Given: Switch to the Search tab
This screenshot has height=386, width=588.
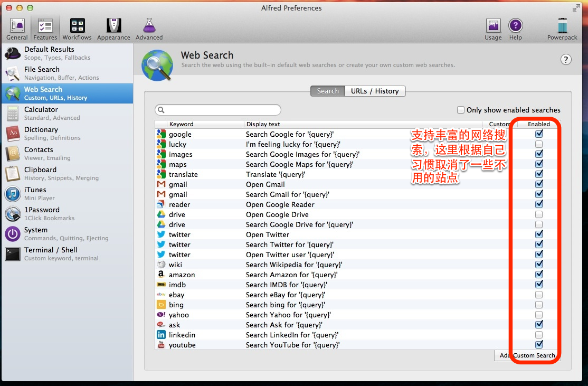Looking at the screenshot, I should tap(328, 91).
